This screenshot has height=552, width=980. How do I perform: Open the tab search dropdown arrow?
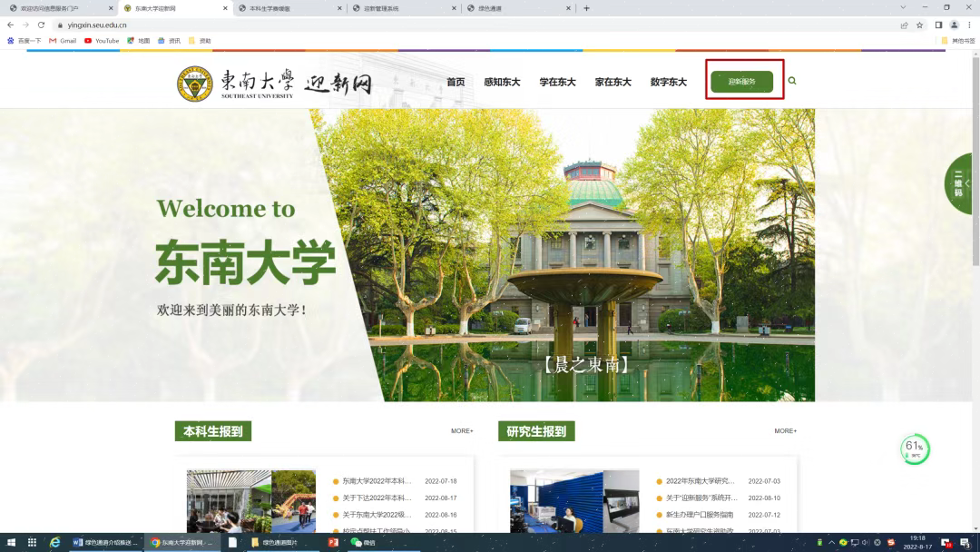(x=903, y=7)
